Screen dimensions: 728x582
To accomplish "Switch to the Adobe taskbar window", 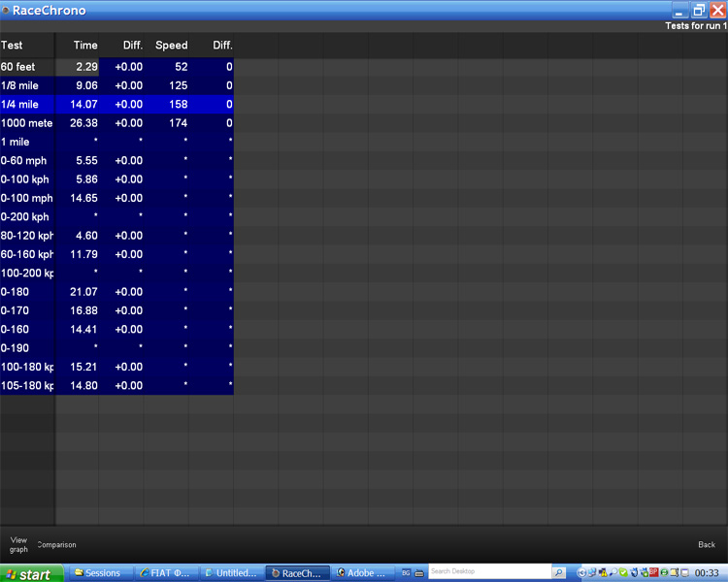I will [364, 573].
